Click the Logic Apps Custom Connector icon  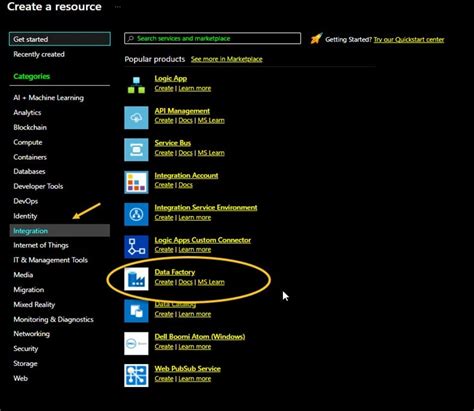point(136,247)
